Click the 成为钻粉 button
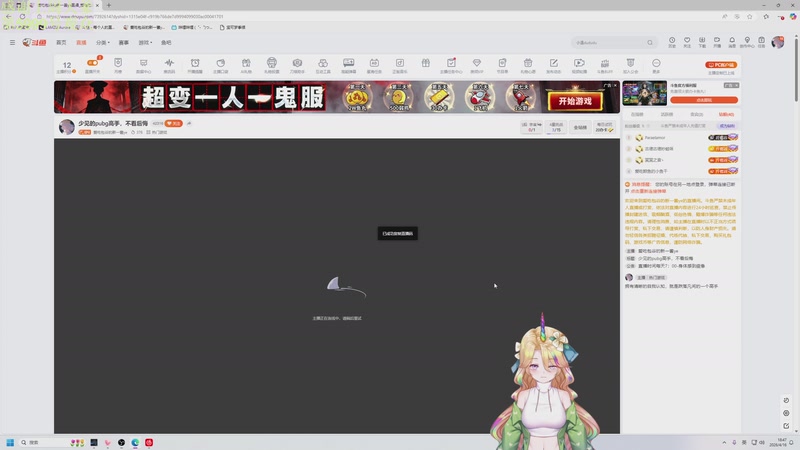Image resolution: width=800 pixels, height=450 pixels. 727,126
